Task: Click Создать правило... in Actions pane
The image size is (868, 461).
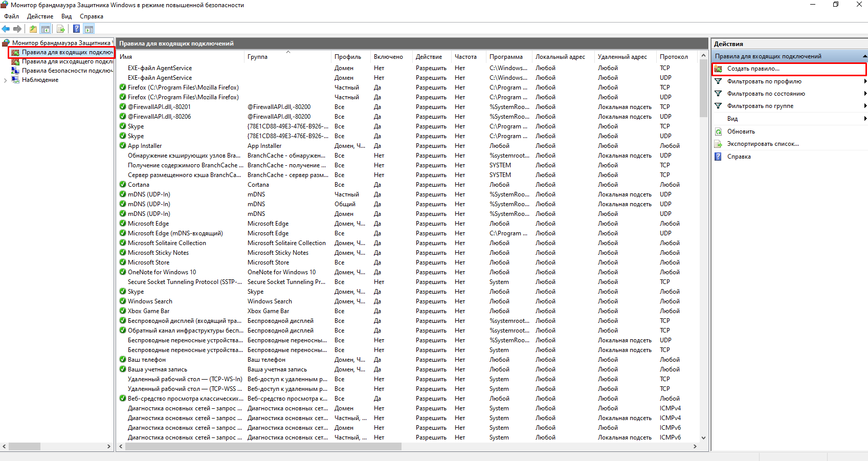Action: (753, 69)
